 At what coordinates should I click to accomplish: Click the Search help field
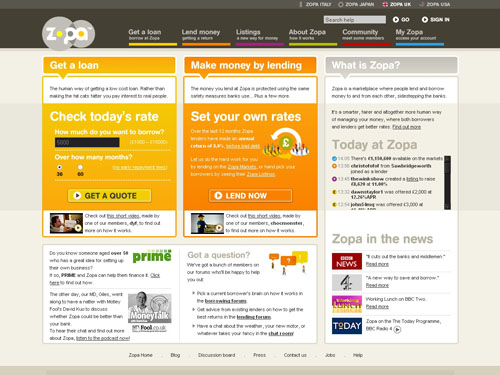[x=355, y=20]
